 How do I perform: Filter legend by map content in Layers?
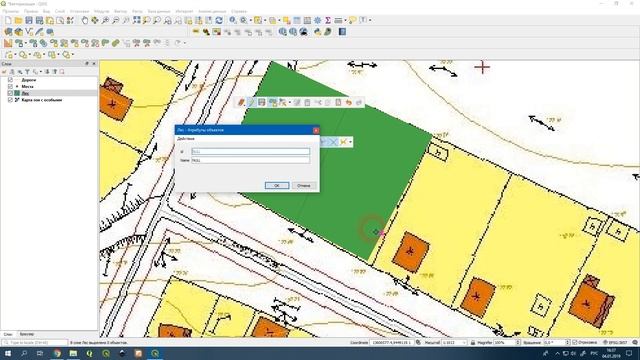click(x=27, y=72)
